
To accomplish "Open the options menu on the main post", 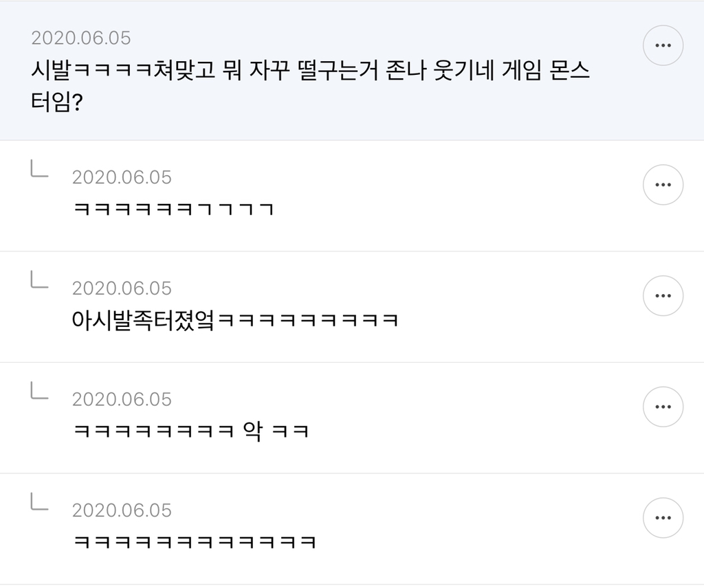I will pyautogui.click(x=662, y=44).
